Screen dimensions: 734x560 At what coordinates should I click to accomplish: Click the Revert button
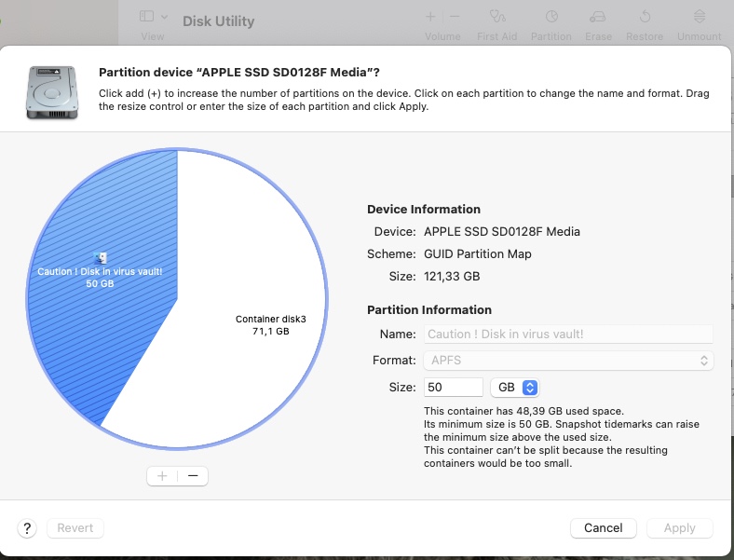(75, 528)
